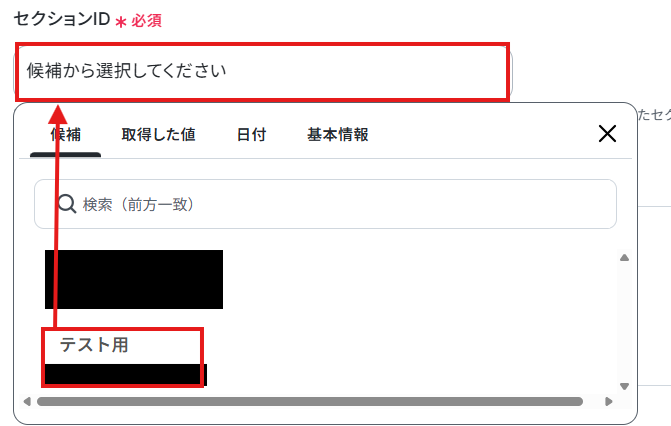Click the horizontal scrollbar thumb
671x426 pixels.
[310, 402]
